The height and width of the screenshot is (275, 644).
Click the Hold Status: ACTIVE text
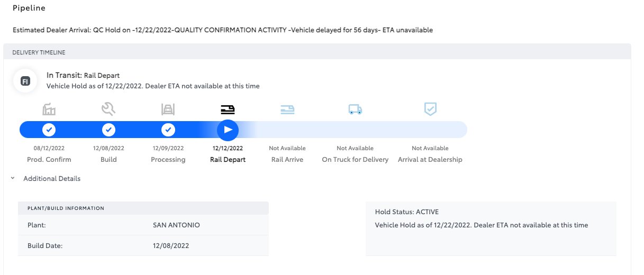pyautogui.click(x=407, y=212)
